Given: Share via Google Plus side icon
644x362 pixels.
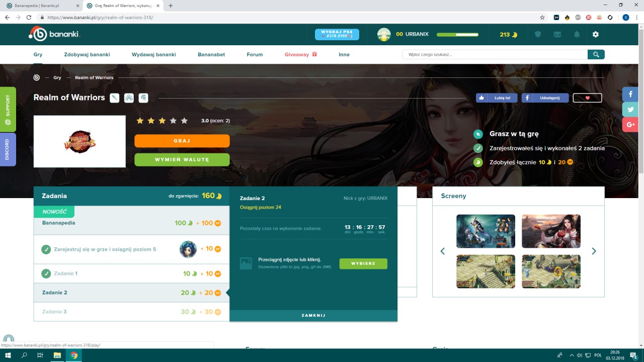Looking at the screenshot, I should tap(630, 124).
